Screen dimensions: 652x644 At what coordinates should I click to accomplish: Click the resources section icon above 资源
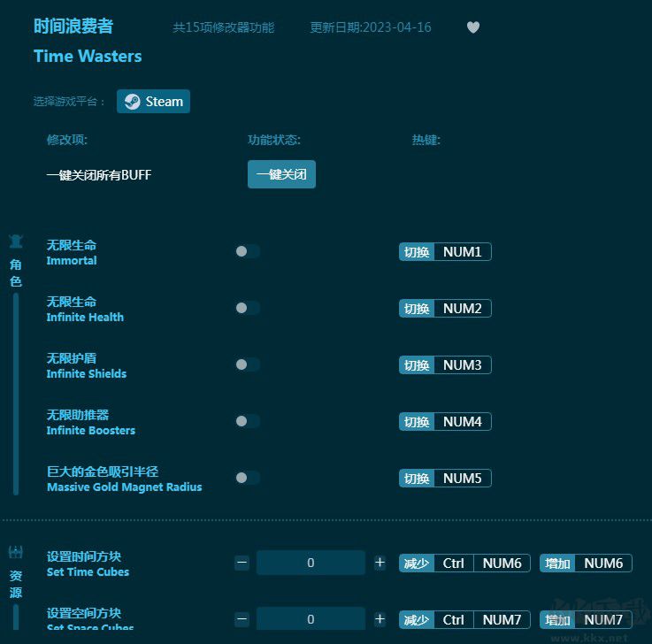16,552
